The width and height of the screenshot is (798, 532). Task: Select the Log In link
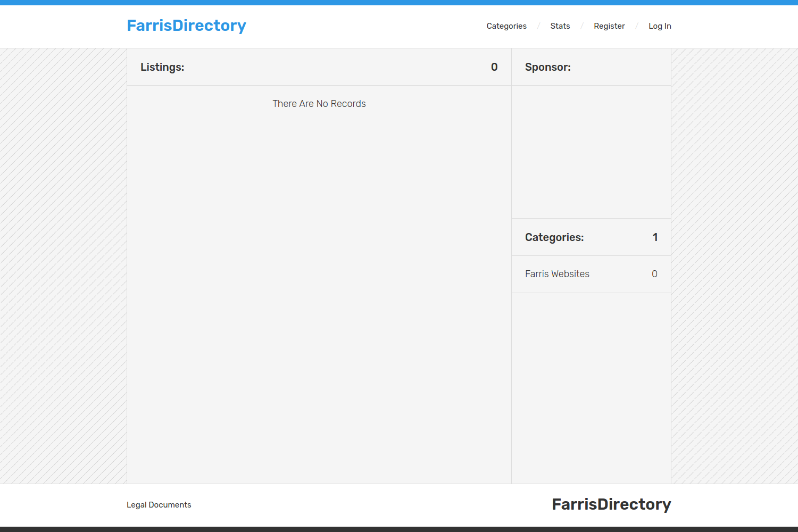[660, 26]
